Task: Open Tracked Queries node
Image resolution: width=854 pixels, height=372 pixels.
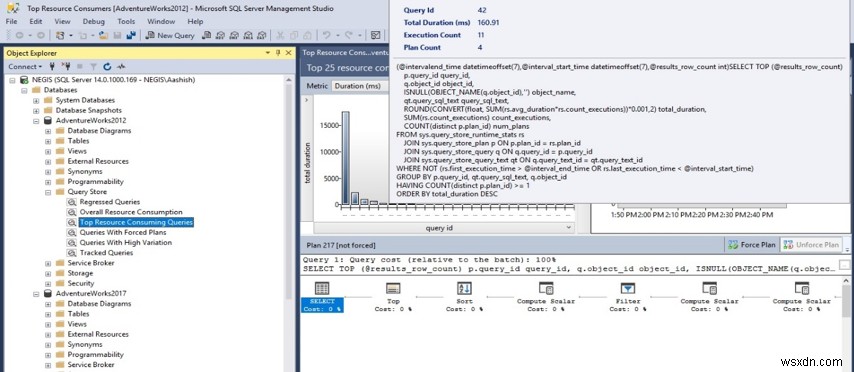Action: click(x=106, y=253)
